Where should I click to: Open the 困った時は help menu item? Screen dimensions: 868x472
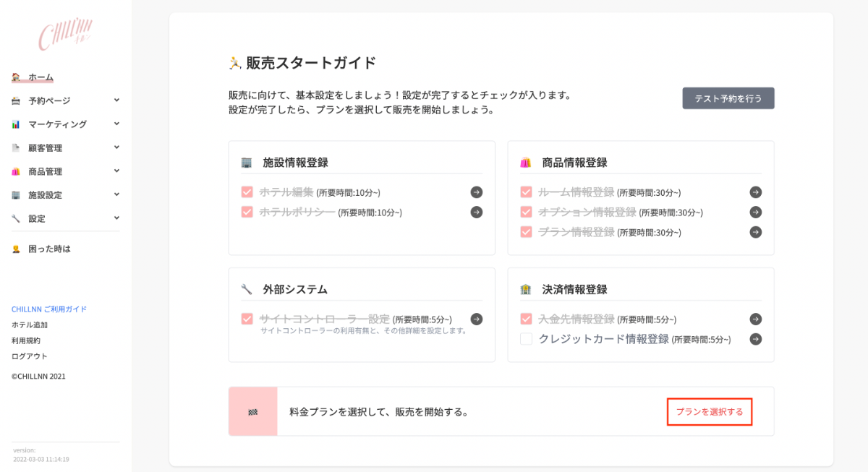pos(49,249)
